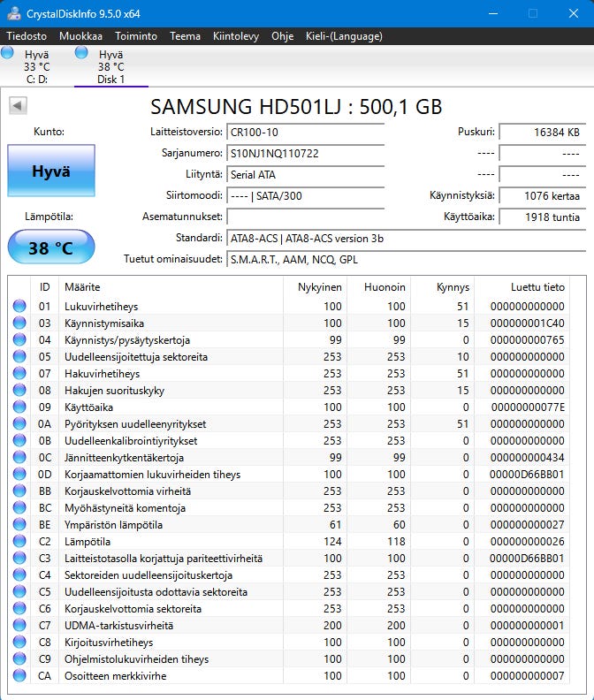Click the Hyvä health status button
Viewport: 594px width, 700px height.
(x=50, y=171)
